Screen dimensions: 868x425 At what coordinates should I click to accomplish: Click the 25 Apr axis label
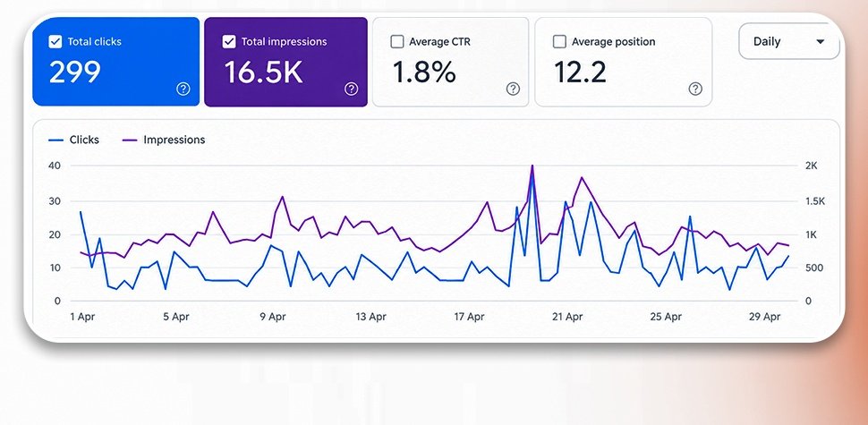[x=666, y=317]
